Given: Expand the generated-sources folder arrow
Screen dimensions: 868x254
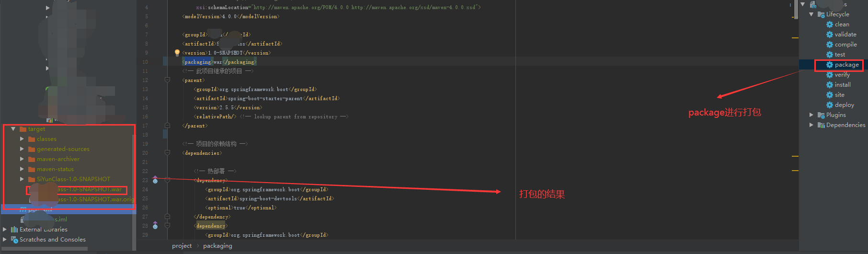Looking at the screenshot, I should (22, 149).
